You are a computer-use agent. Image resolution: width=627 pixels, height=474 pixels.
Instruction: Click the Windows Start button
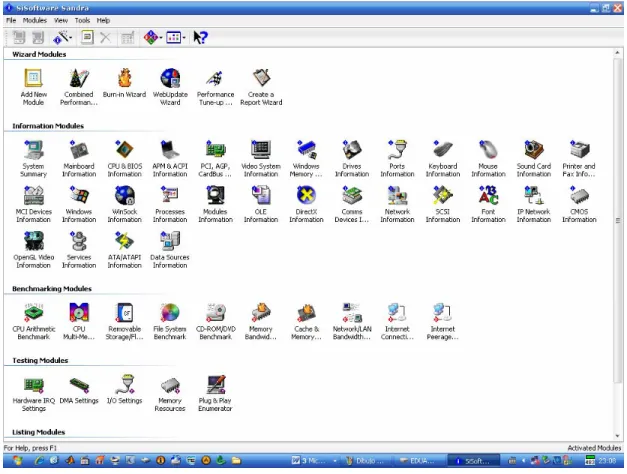point(18,460)
